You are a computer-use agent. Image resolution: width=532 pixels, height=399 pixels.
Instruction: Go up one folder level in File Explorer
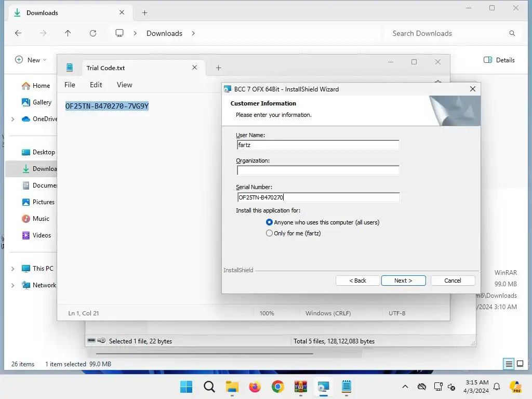[x=68, y=33]
